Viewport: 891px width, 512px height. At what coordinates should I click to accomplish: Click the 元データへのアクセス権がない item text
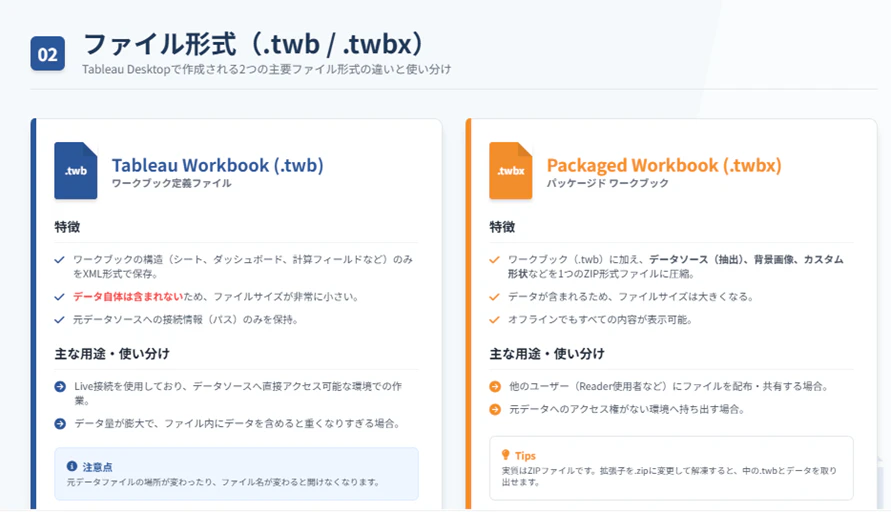pos(627,409)
